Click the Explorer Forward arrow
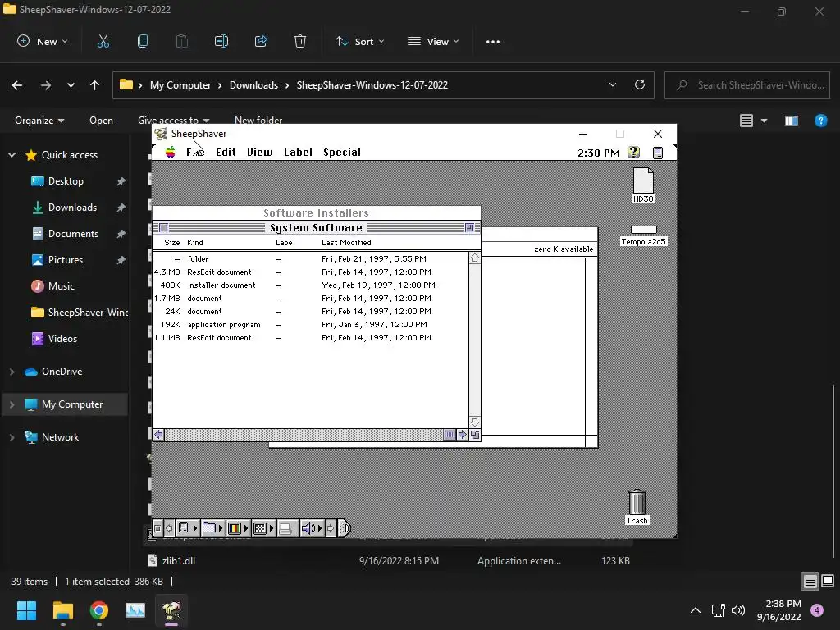 46,85
